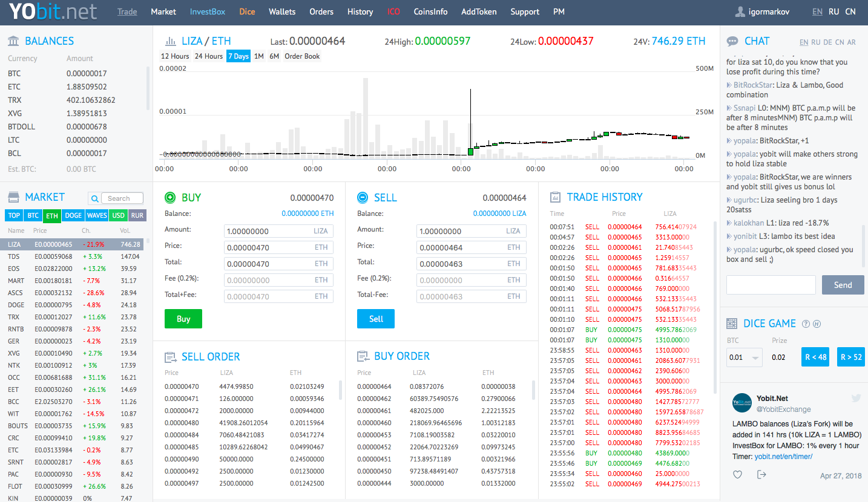Click the Sell Order list icon
This screenshot has height=502, width=868.
[170, 356]
